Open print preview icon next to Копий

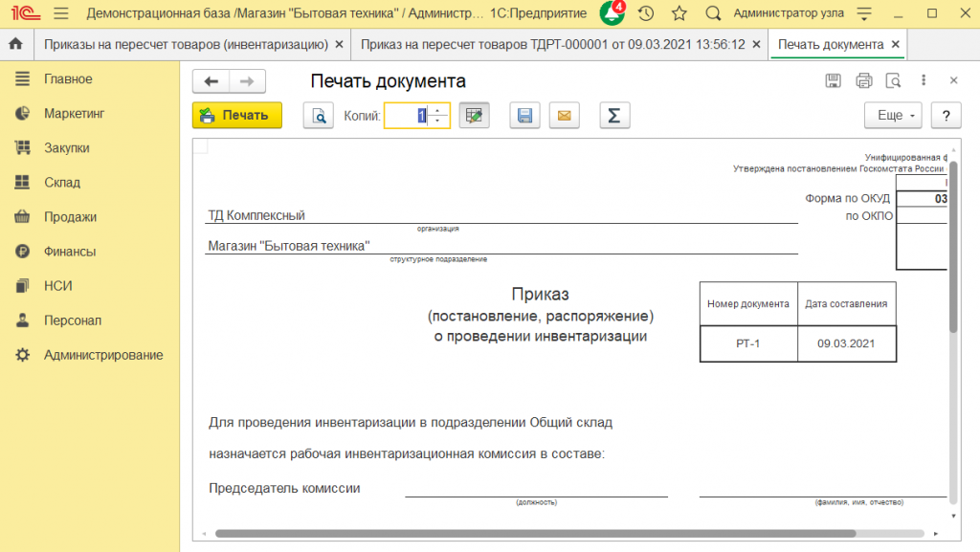[319, 116]
